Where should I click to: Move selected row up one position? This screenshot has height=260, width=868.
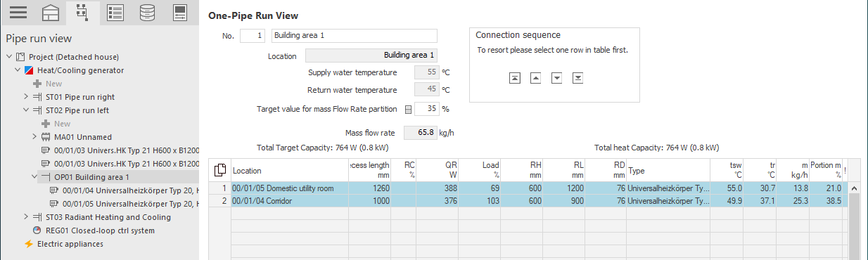point(535,78)
